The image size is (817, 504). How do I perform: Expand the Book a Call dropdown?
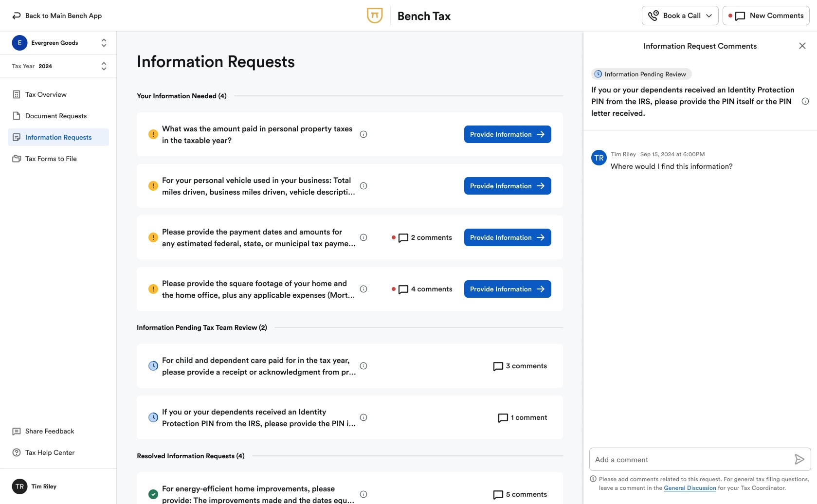point(680,16)
